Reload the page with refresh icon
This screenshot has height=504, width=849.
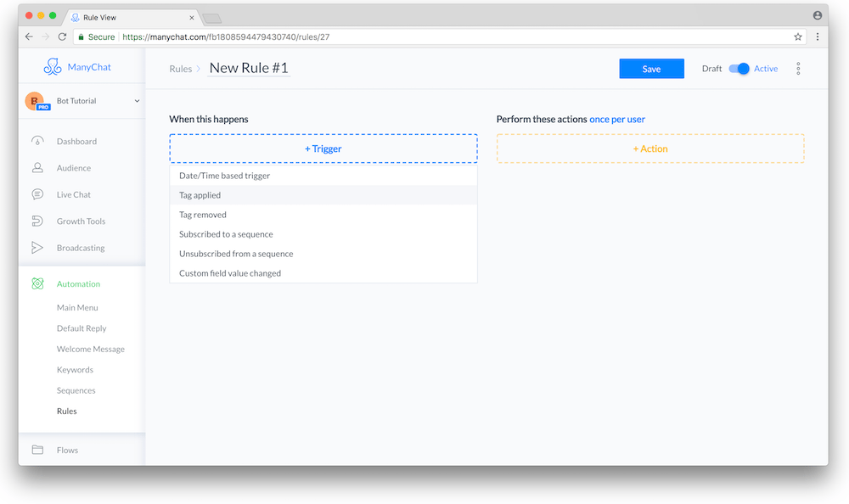[x=62, y=36]
